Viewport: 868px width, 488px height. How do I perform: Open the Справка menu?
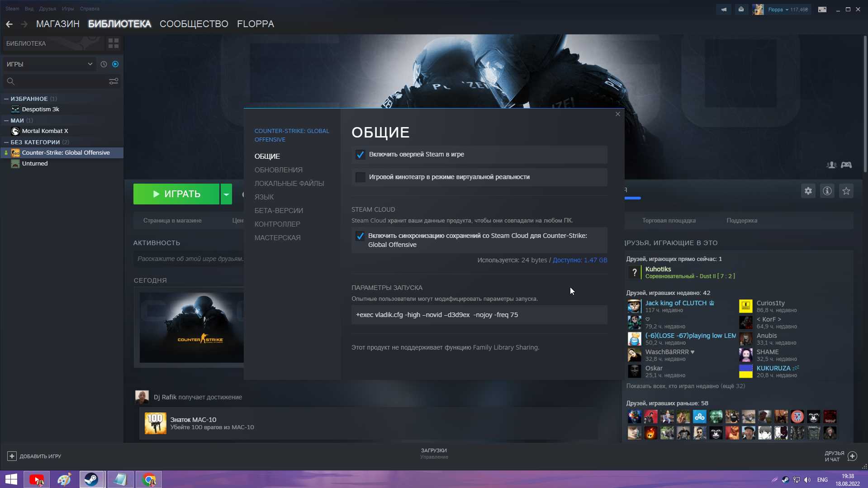tap(90, 9)
